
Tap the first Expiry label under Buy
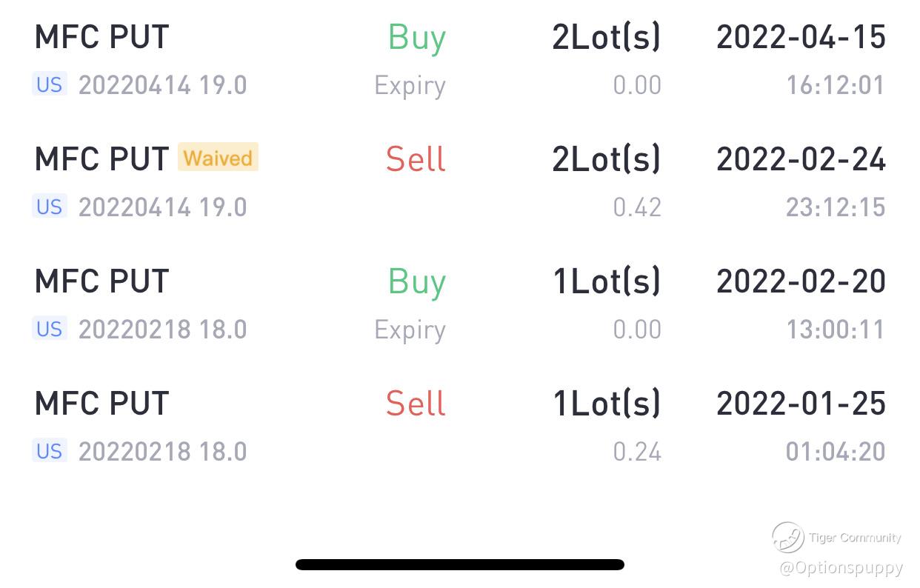tap(410, 85)
